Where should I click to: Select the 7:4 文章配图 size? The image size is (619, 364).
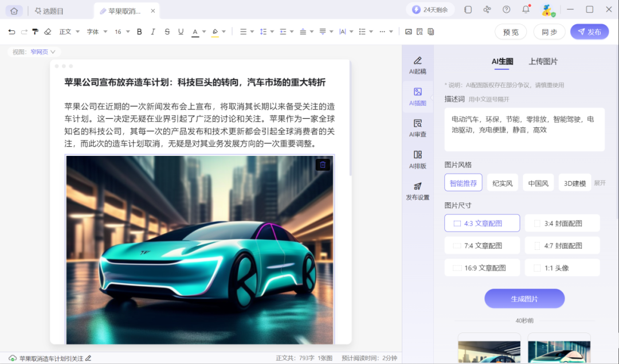click(482, 245)
